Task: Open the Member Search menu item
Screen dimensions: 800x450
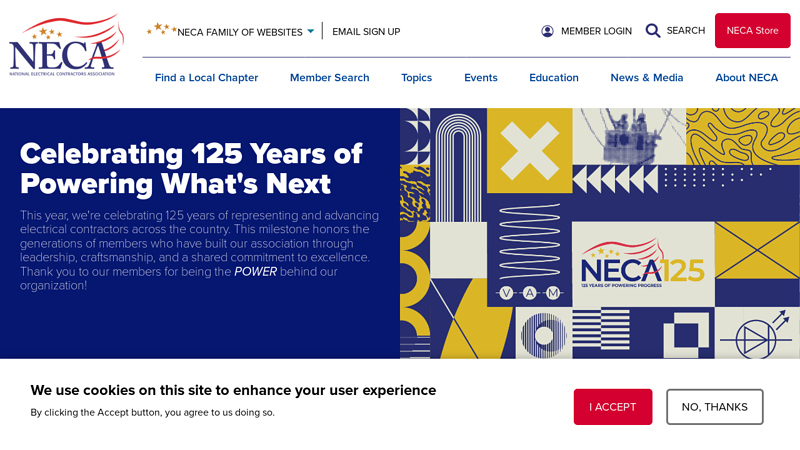Action: tap(330, 78)
